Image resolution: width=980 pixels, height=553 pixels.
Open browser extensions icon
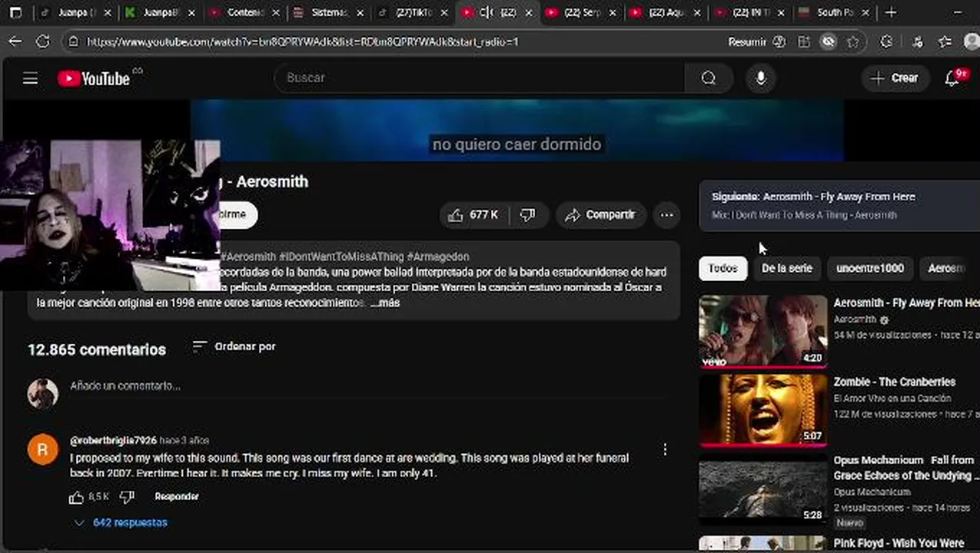tap(886, 42)
